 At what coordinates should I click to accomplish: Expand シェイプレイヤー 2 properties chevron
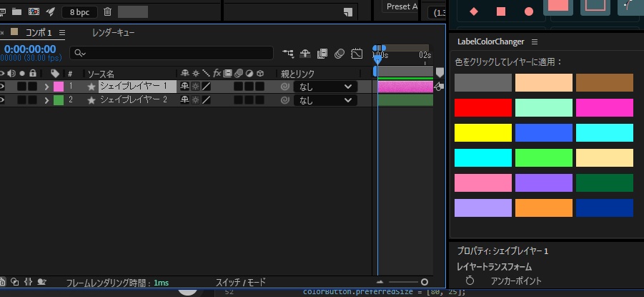pyautogui.click(x=46, y=100)
